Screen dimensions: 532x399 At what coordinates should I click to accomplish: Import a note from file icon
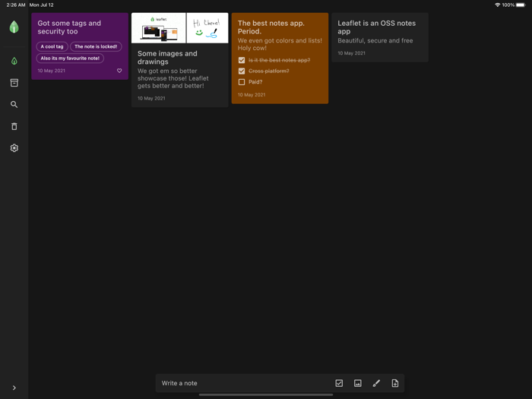pos(395,383)
